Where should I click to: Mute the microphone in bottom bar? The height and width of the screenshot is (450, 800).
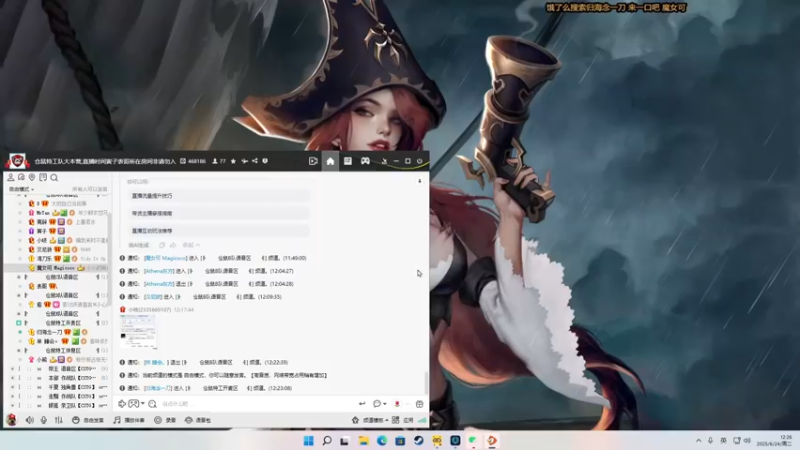(x=44, y=420)
